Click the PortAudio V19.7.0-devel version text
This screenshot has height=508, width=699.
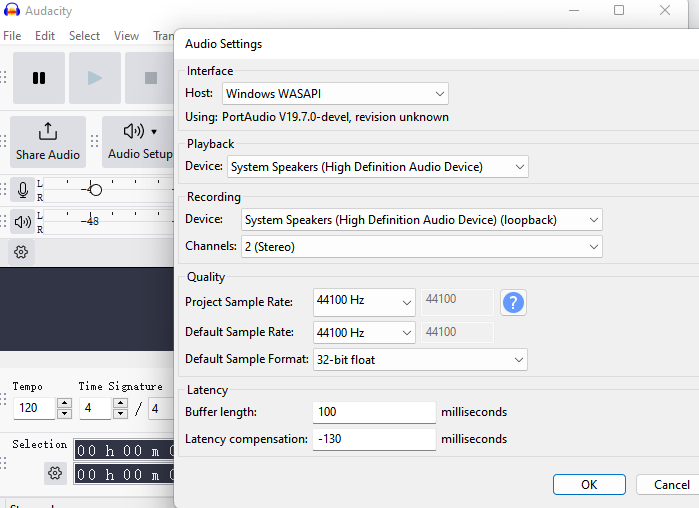[x=335, y=117]
